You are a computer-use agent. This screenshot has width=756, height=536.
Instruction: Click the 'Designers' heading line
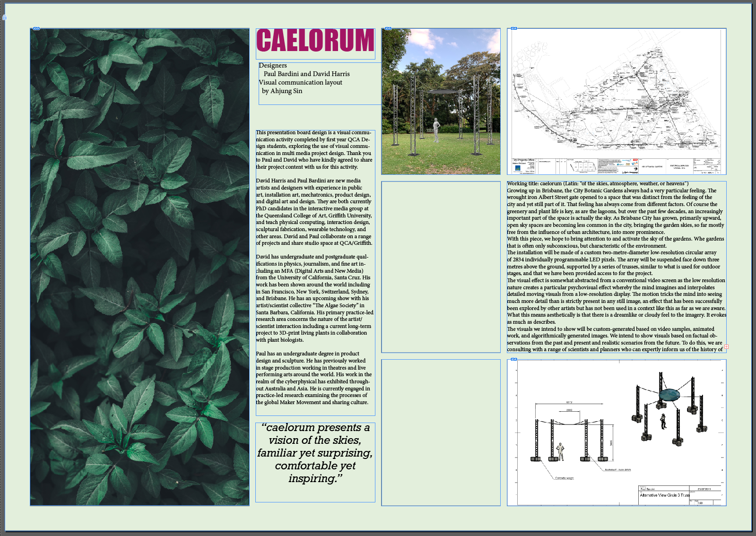coord(273,66)
